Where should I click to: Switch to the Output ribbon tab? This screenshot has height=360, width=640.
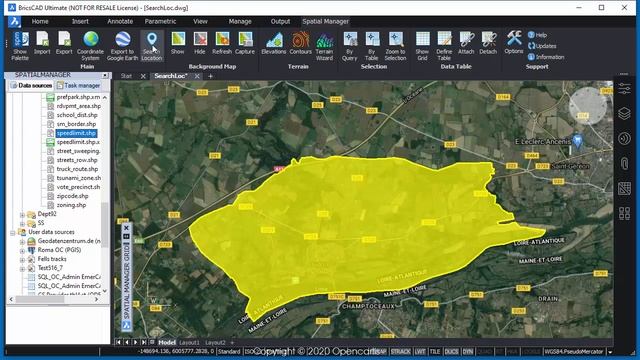[x=280, y=21]
